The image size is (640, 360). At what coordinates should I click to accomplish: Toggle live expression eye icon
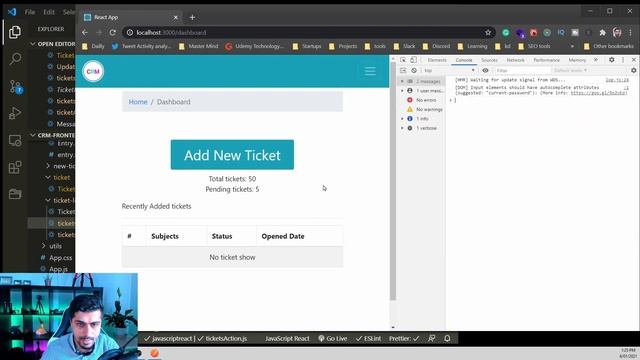point(485,70)
